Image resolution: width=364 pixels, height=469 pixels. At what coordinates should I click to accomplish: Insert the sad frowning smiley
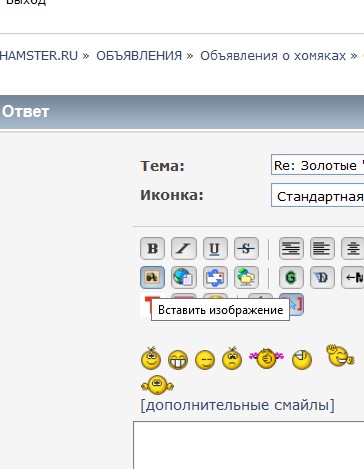pyautogui.click(x=232, y=358)
